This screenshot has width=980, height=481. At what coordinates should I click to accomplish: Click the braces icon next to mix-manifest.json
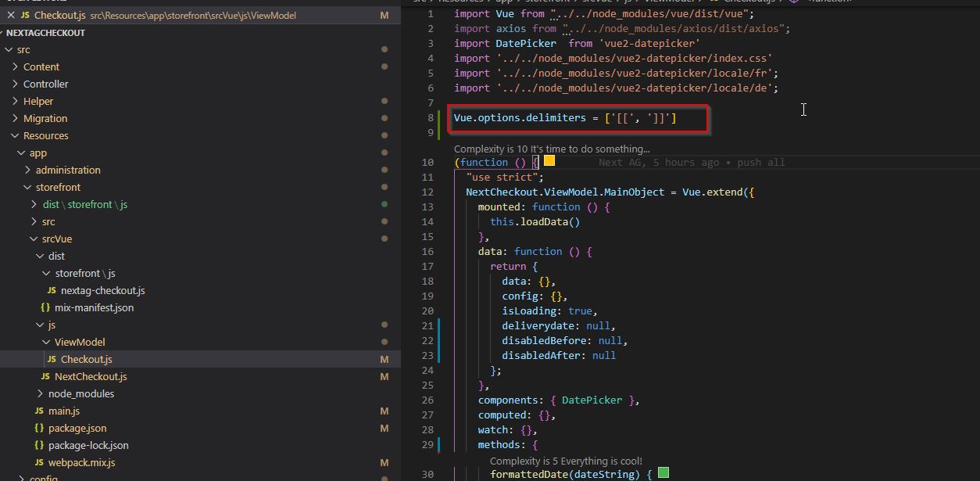click(45, 307)
